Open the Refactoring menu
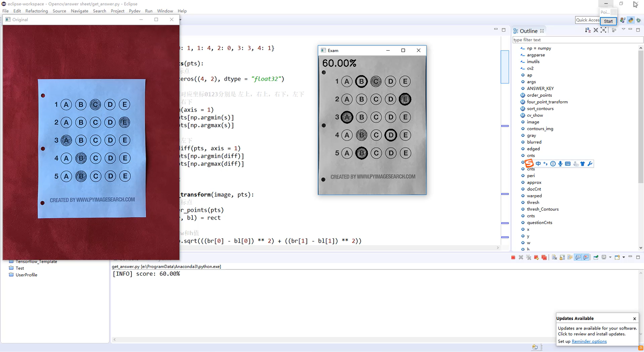The height and width of the screenshot is (352, 644). pyautogui.click(x=37, y=11)
